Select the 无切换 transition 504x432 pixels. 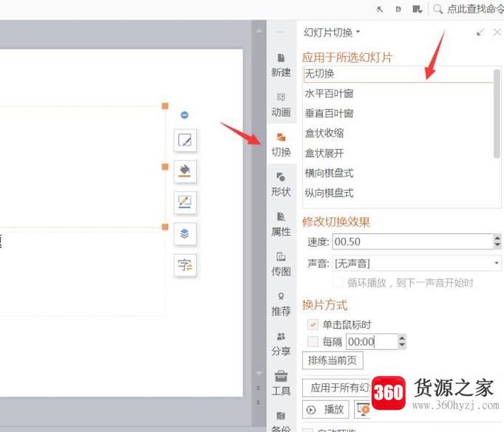point(398,74)
